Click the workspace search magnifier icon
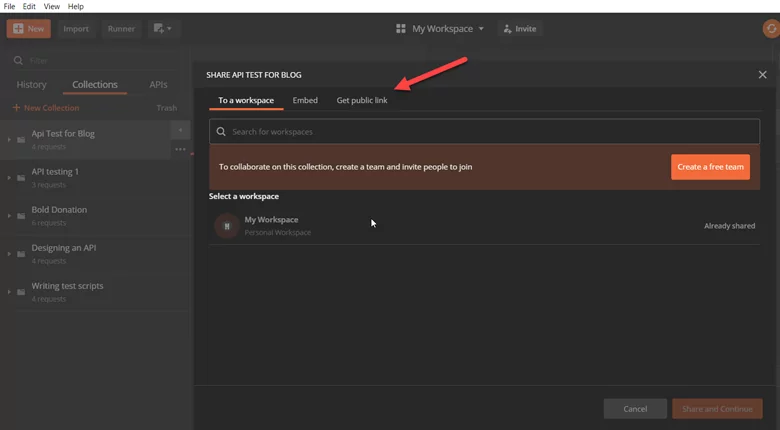780x430 pixels. click(x=221, y=131)
